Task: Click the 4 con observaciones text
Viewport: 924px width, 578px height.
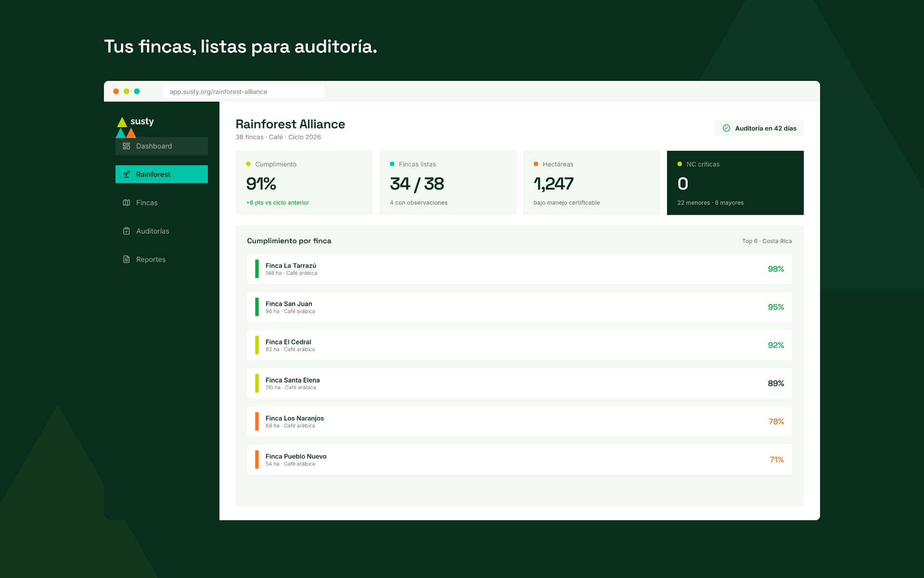Action: [x=419, y=203]
